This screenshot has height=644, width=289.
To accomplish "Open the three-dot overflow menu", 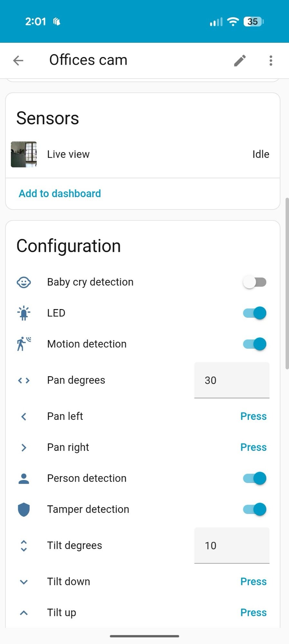I will (x=271, y=60).
